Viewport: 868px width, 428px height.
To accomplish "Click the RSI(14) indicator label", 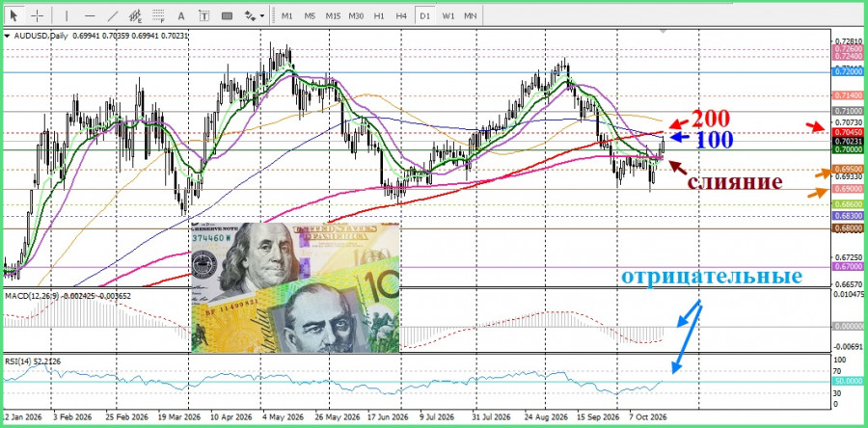I will point(16,361).
